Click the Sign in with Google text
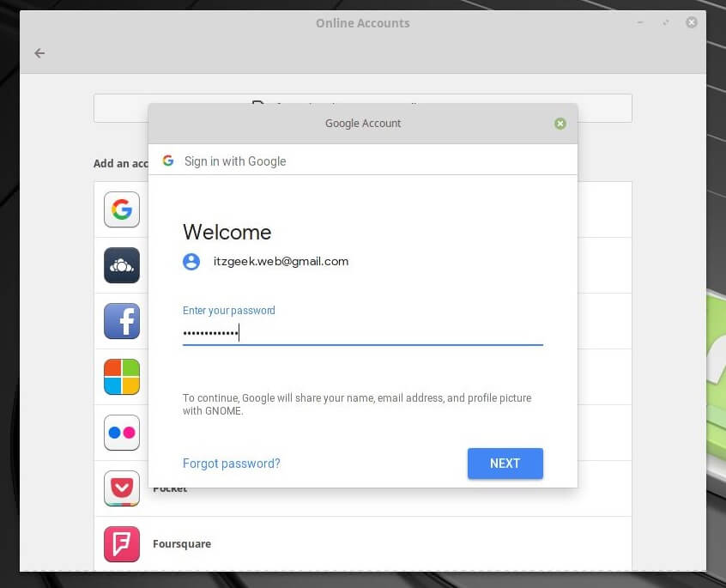 tap(235, 161)
